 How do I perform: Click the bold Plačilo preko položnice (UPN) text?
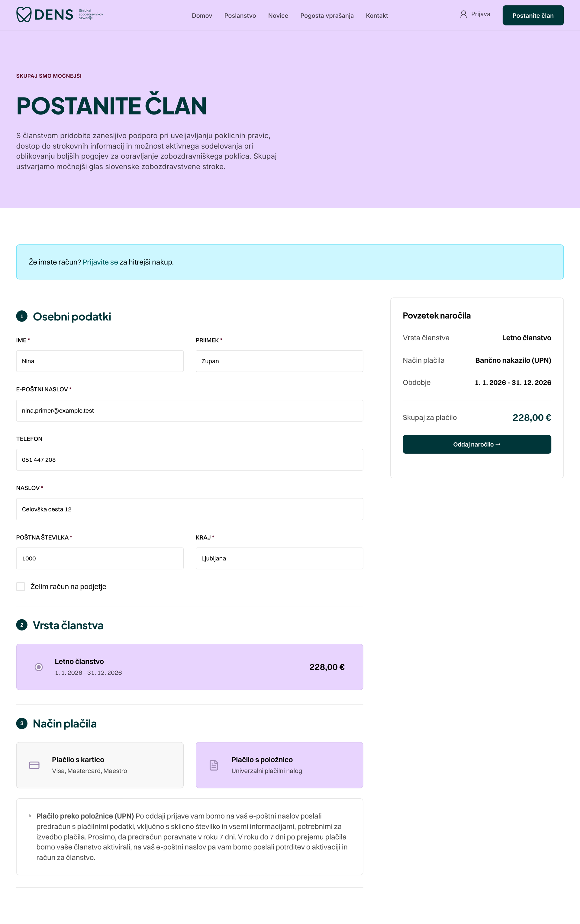85,816
